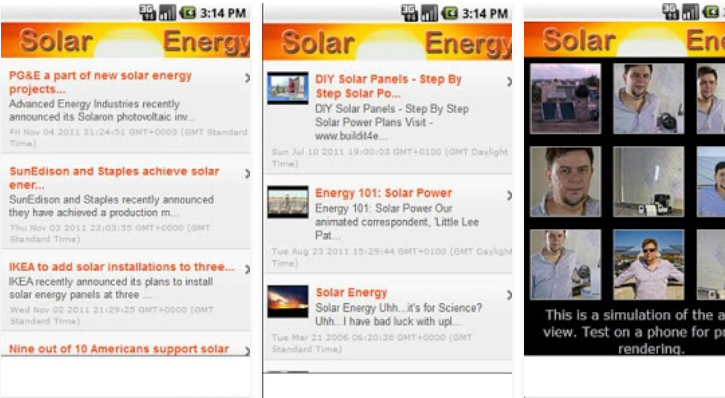Tap the battery icon in the first phone's status bar

[x=188, y=12]
